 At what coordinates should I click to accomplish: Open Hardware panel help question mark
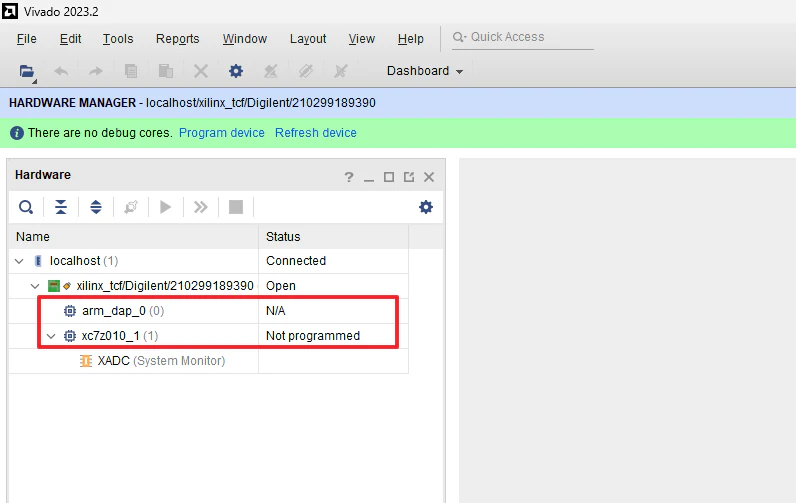[349, 177]
